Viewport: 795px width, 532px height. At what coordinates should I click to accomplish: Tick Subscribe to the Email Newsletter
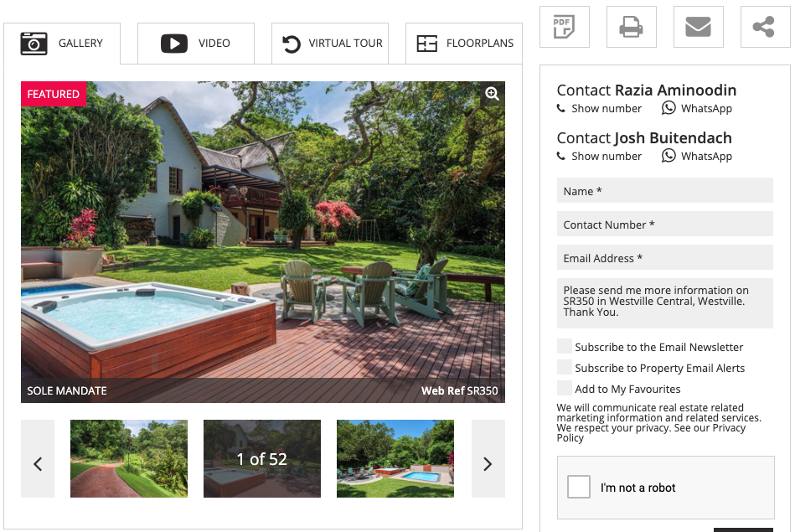tap(565, 346)
